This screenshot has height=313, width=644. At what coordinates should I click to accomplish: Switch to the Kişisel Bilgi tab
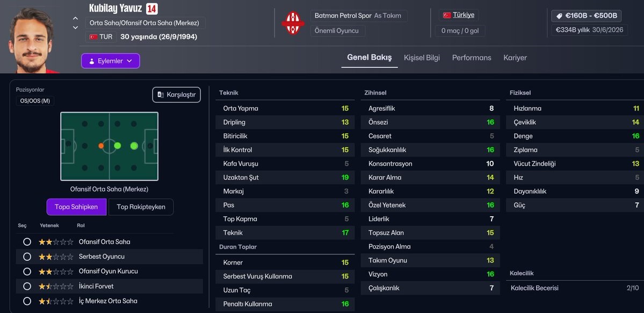pyautogui.click(x=422, y=58)
